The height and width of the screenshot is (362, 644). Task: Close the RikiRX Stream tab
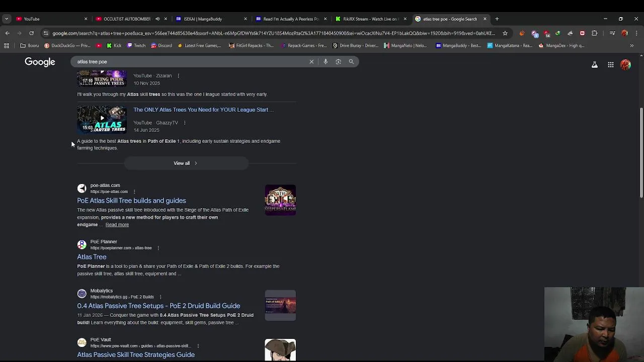click(x=405, y=19)
